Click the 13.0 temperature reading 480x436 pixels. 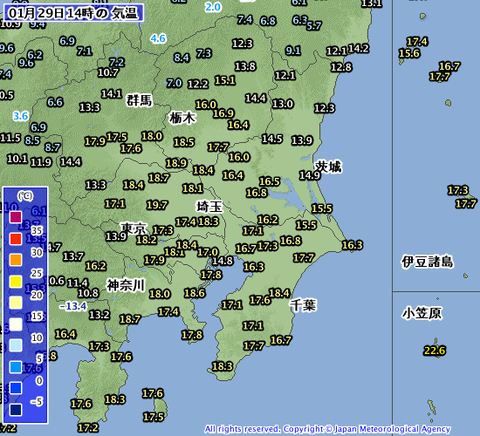tap(283, 104)
